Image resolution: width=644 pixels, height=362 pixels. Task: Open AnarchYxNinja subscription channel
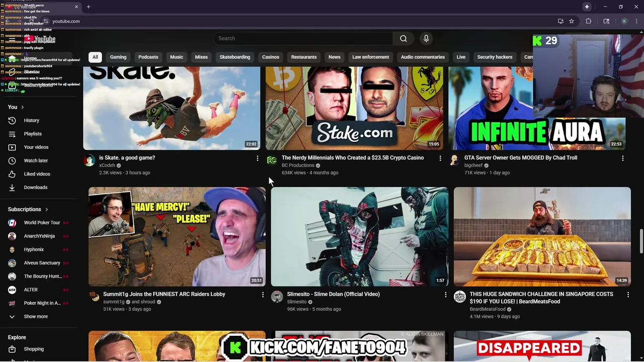(39, 236)
